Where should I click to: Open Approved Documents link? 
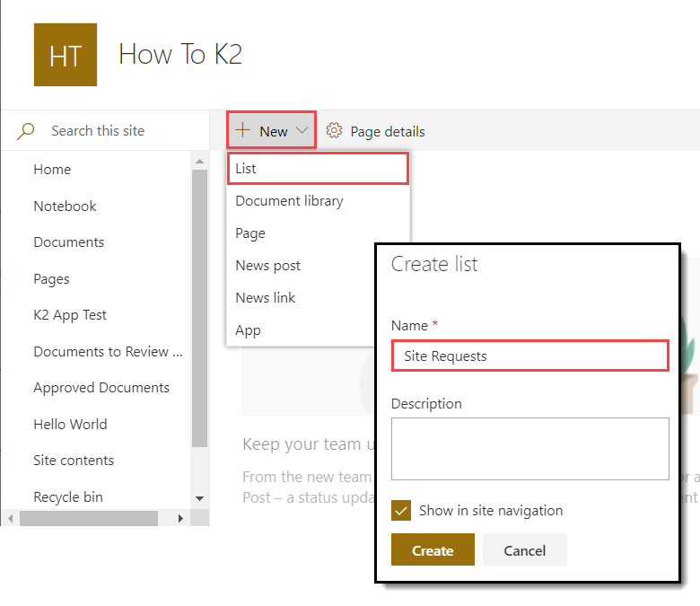[x=101, y=388]
